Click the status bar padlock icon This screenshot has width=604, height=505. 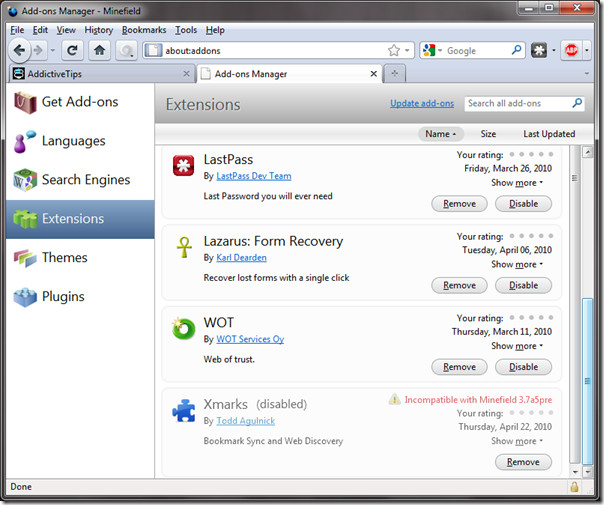pyautogui.click(x=574, y=487)
